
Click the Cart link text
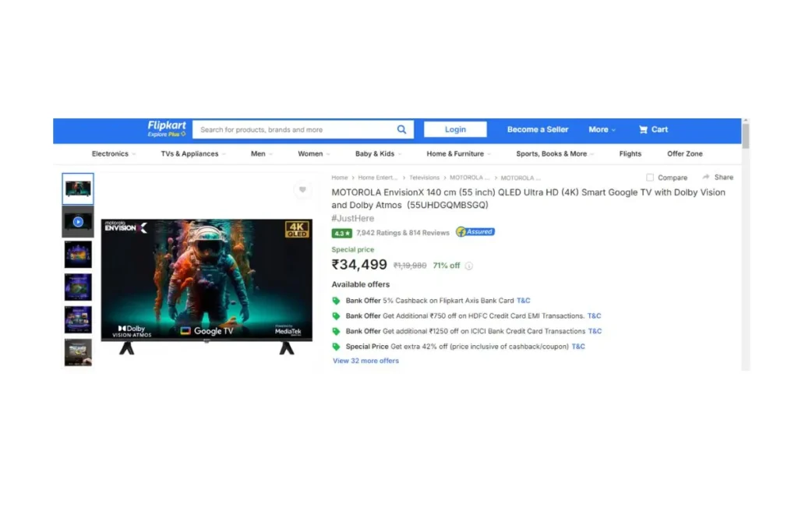pos(659,130)
